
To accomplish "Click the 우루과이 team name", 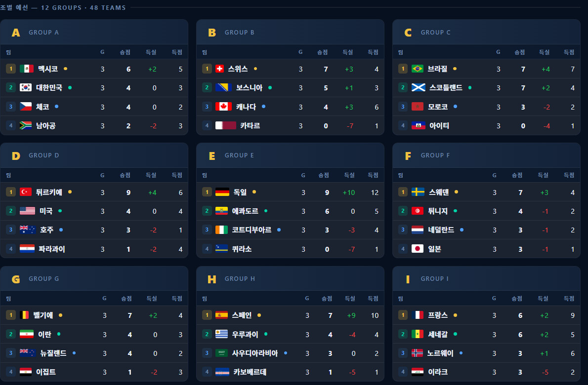I will tap(245, 334).
